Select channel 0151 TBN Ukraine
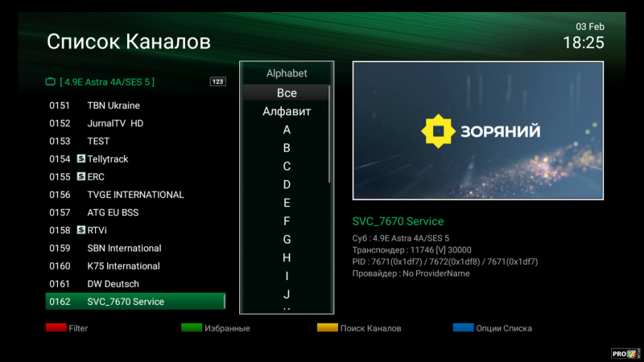The width and height of the screenshot is (644, 362). point(113,105)
